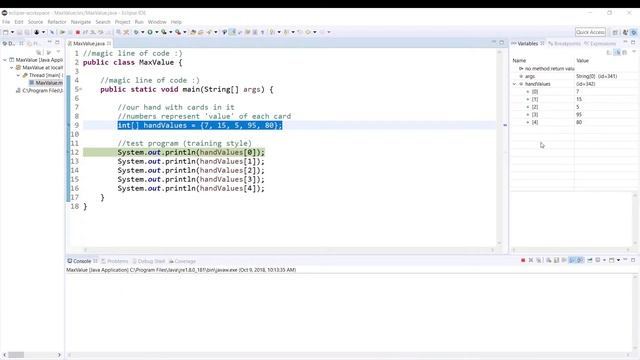Toggle Show Console on Standard Error change
The image size is (640, 360).
[580, 260]
